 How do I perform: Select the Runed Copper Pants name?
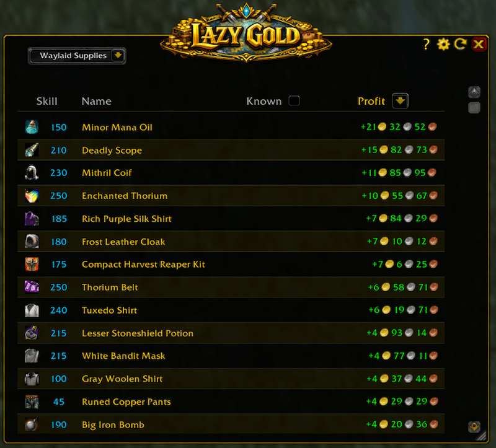point(126,402)
